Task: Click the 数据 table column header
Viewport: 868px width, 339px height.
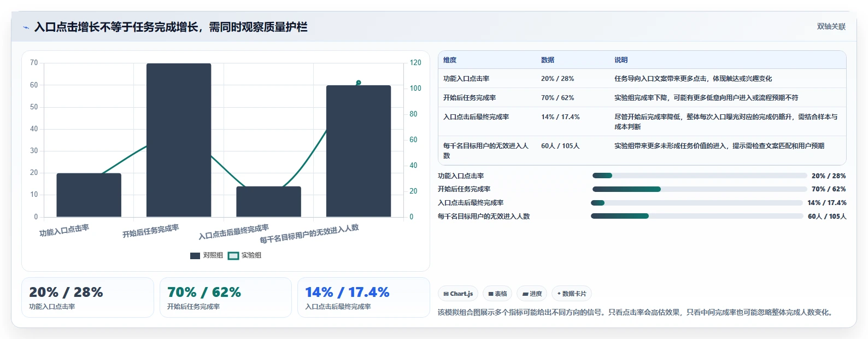Action: (x=548, y=60)
